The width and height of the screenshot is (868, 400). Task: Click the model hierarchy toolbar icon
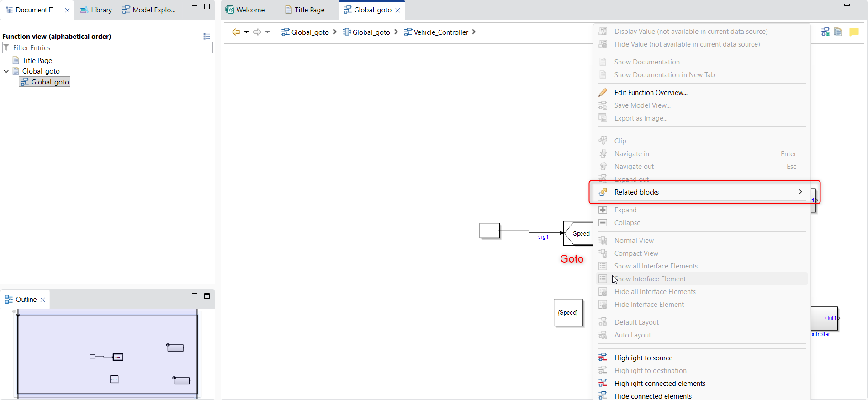826,32
